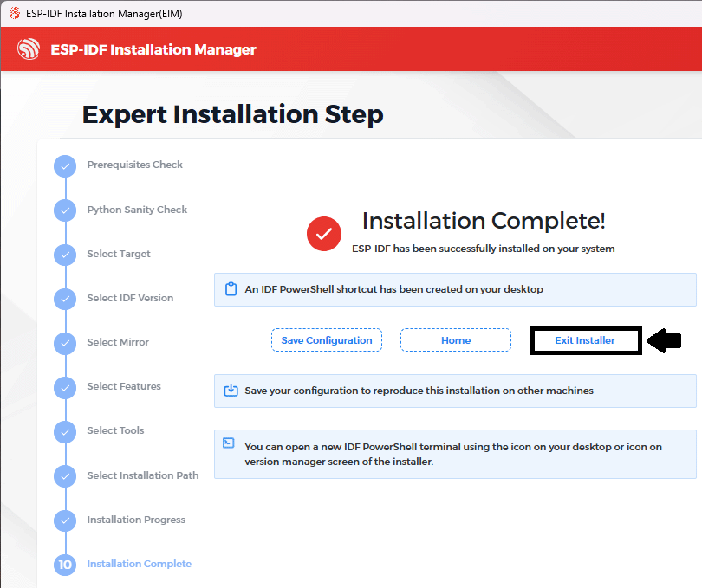The height and width of the screenshot is (588, 702).
Task: Click the Python Sanity Check step checkmark circle
Action: click(x=65, y=210)
